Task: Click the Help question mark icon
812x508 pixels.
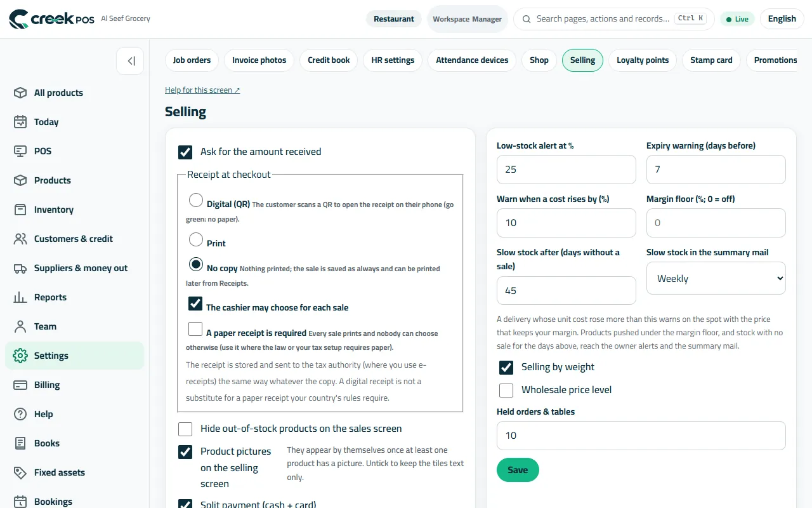Action: 20,414
